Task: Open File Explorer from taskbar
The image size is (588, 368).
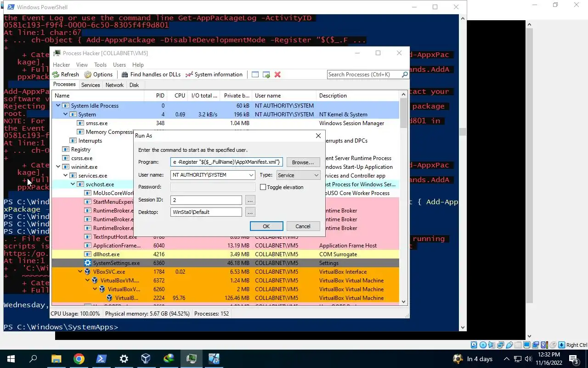Action: click(x=56, y=359)
